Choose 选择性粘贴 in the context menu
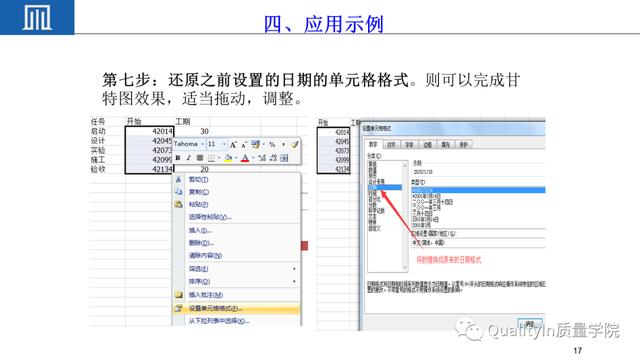The width and height of the screenshot is (640, 360). pos(210,217)
